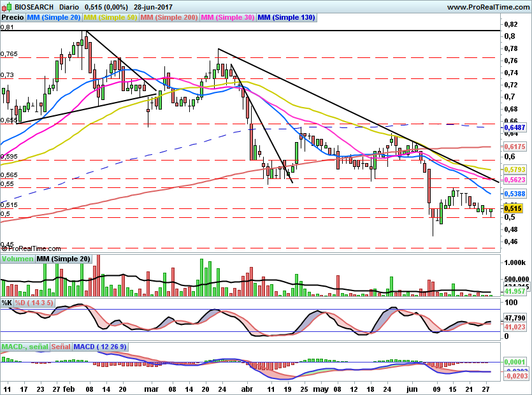The width and height of the screenshot is (532, 395).
Task: Select the MM (Simple 200) indicator label
Action: pos(168,18)
